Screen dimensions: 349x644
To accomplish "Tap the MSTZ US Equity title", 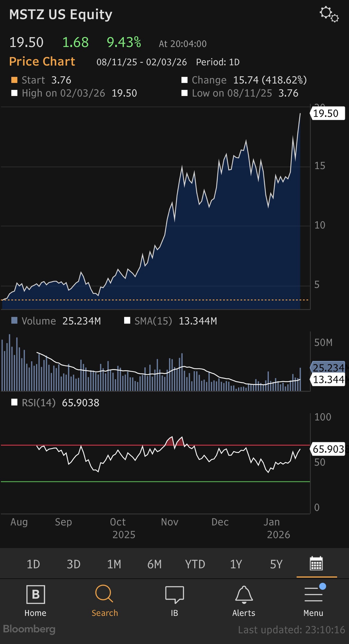I will coord(61,14).
